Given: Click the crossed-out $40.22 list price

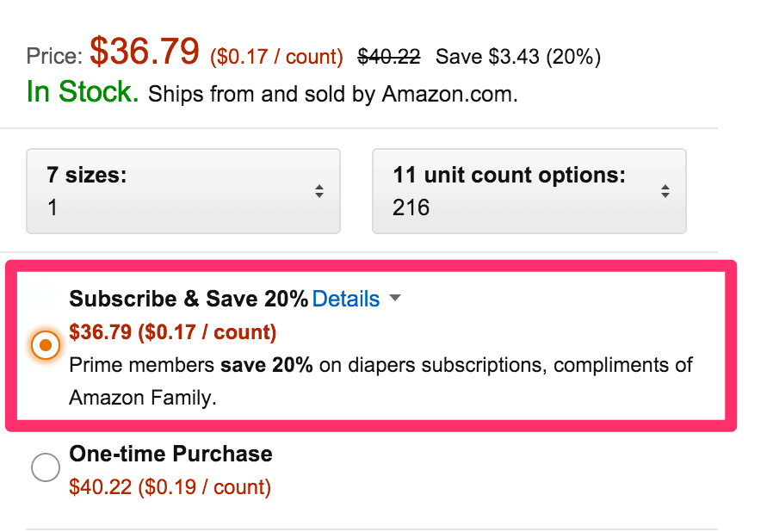Looking at the screenshot, I should [x=388, y=56].
